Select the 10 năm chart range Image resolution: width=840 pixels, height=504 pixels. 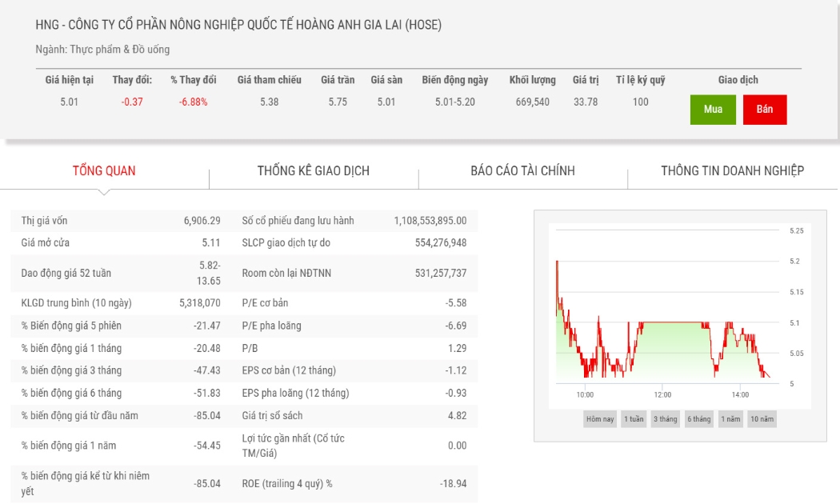coord(762,419)
